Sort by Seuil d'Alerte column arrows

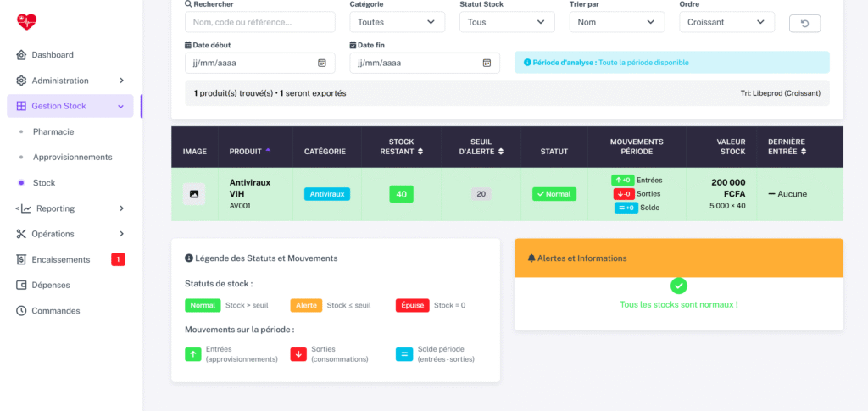[x=502, y=152]
